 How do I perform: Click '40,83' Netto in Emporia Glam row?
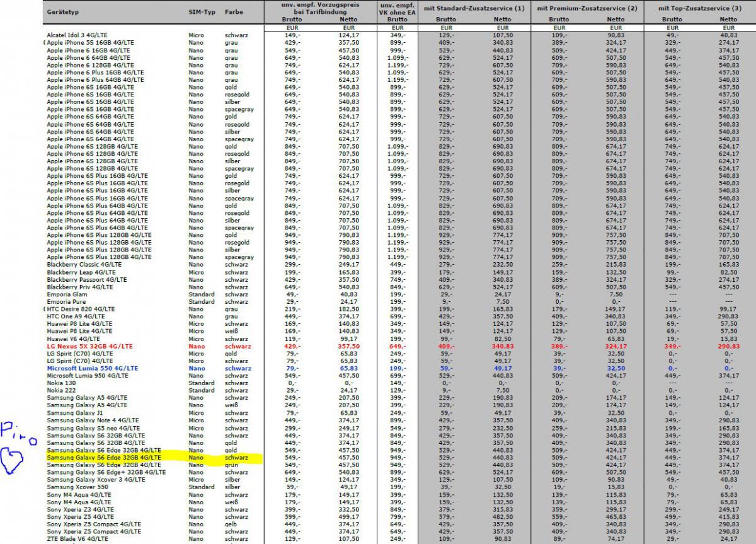[x=348, y=294]
